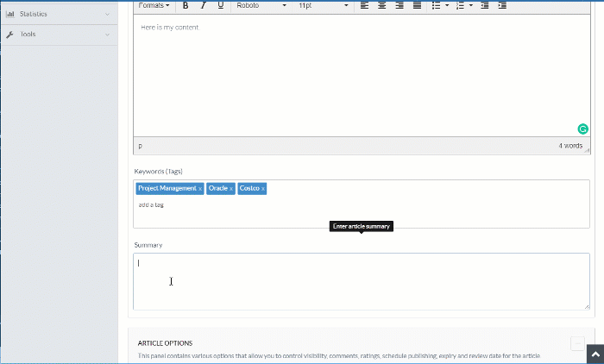Apply italic formatting to the text
This screenshot has width=604, height=364.
pyautogui.click(x=203, y=5)
